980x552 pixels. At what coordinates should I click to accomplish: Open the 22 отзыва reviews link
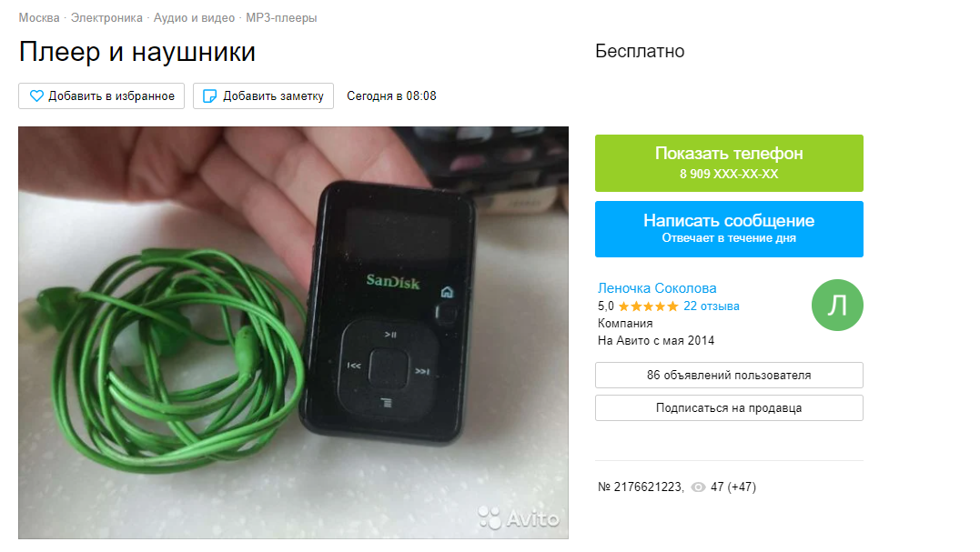(712, 306)
